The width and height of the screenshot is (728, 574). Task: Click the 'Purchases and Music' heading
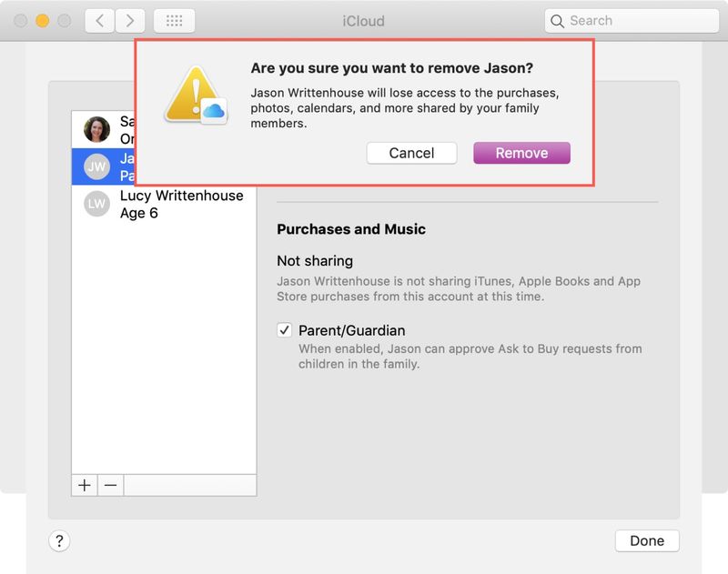pyautogui.click(x=351, y=229)
